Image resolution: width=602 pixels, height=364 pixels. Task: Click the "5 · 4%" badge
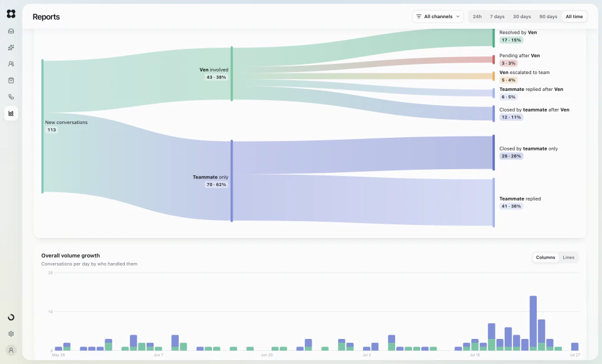[x=509, y=80]
